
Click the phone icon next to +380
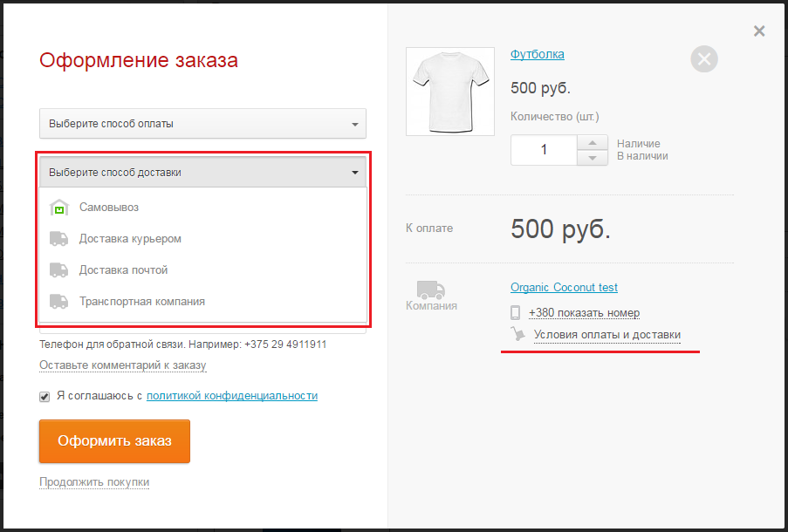pos(515,312)
